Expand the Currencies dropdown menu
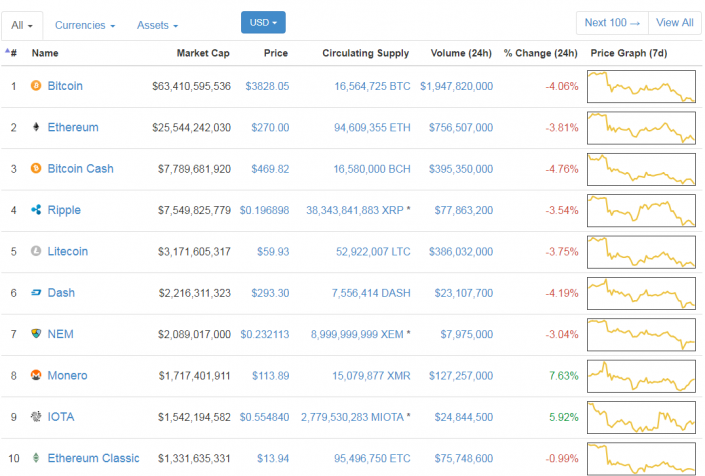The height and width of the screenshot is (476, 705). tap(84, 24)
